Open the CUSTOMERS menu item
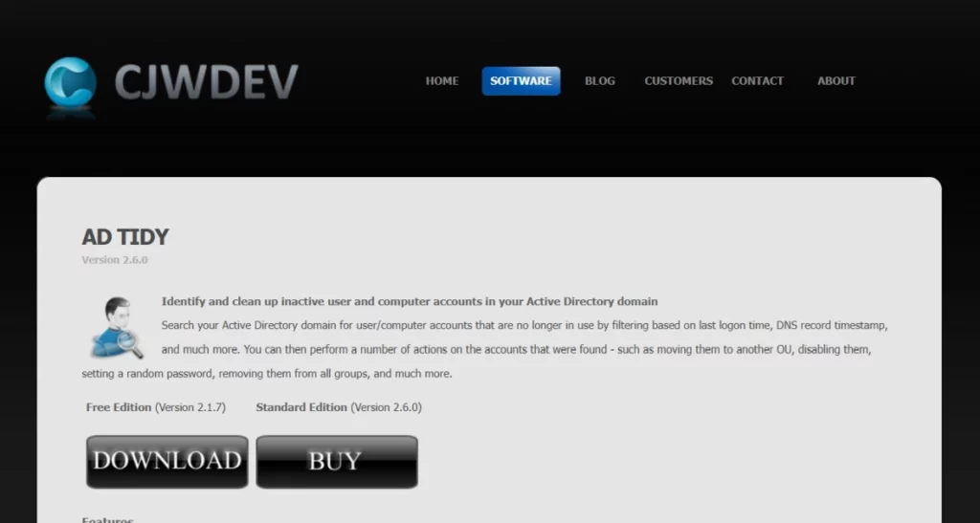The width and height of the screenshot is (980, 523). click(x=679, y=81)
